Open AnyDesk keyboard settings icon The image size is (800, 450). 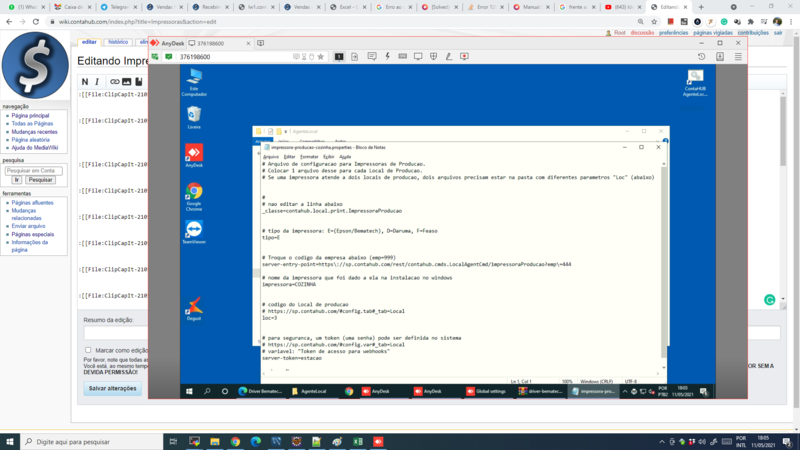pyautogui.click(x=403, y=57)
